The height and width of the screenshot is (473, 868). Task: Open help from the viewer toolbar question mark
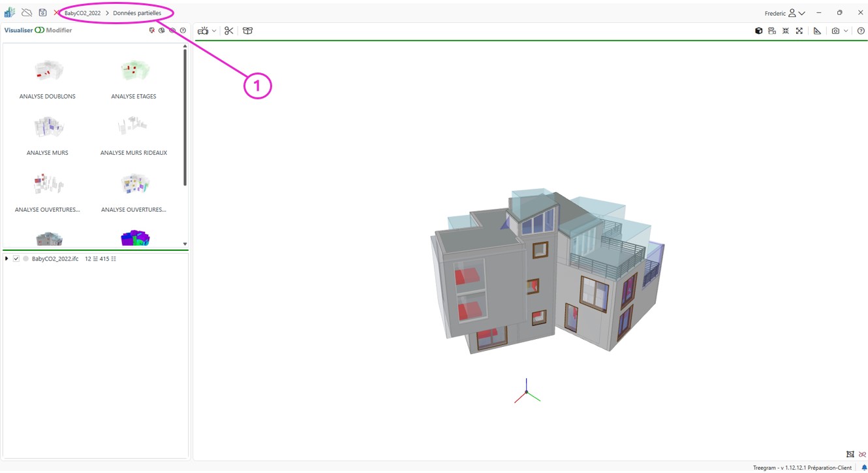(861, 31)
